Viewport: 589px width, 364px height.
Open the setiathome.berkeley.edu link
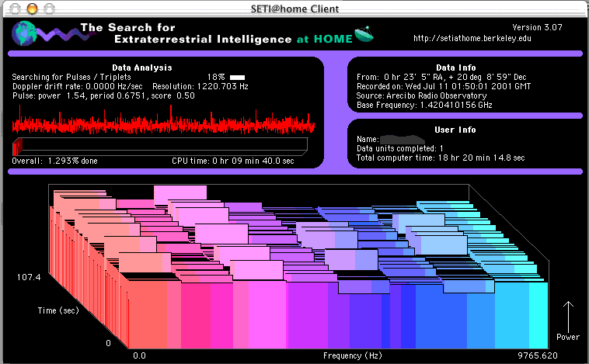coord(472,38)
